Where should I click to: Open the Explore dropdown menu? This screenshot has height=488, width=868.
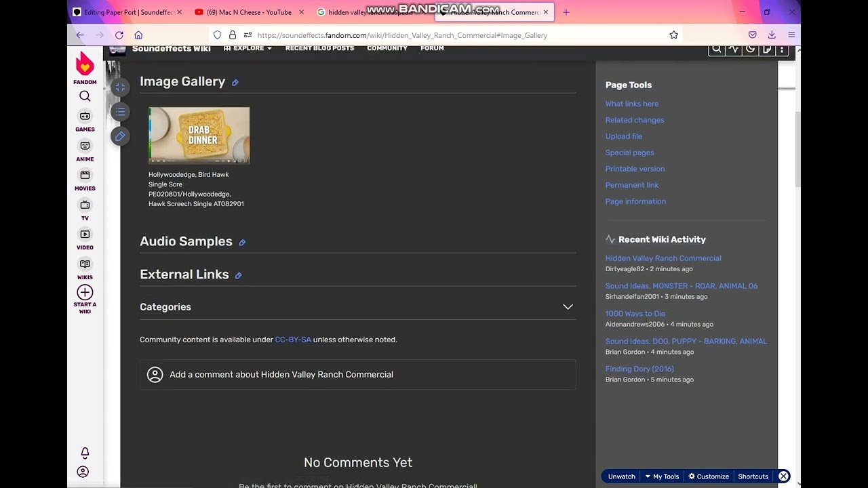point(248,48)
